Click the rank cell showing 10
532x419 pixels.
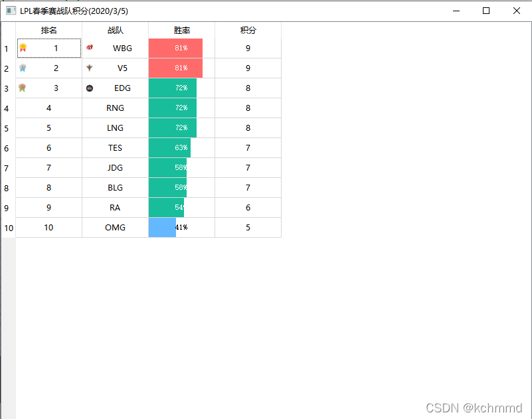(49, 227)
